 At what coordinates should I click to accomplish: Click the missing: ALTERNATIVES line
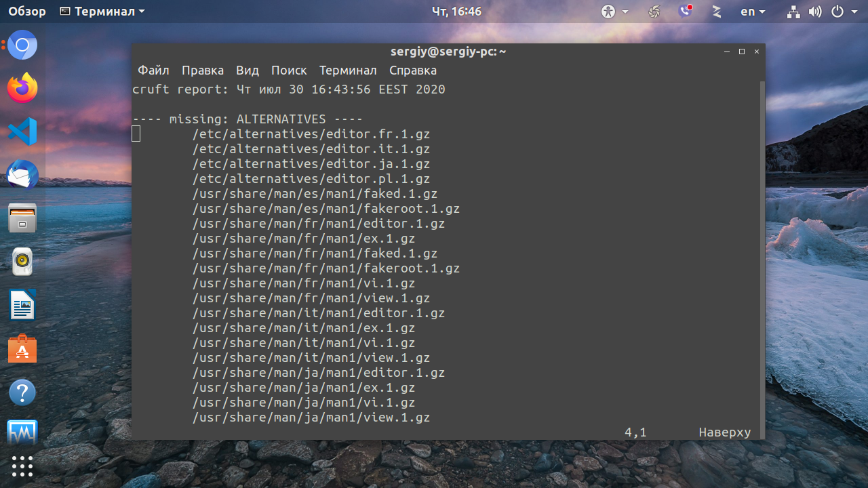point(248,119)
